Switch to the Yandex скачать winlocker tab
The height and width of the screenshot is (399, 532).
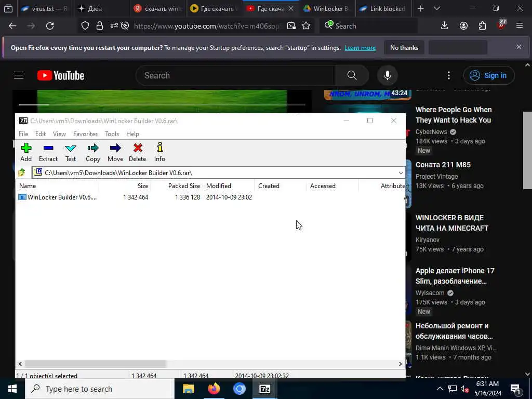158,9
